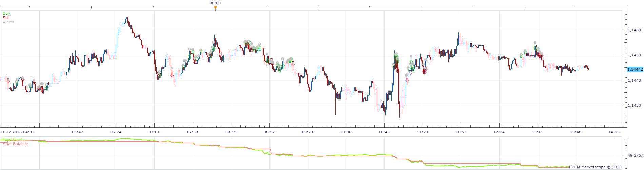Click the 14:25 time axis label
The image size is (644, 170).
click(614, 132)
